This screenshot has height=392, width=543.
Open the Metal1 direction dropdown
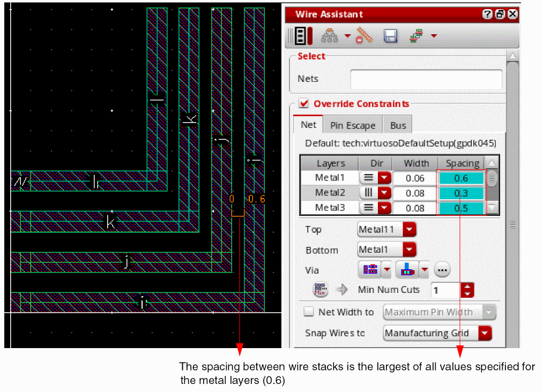coord(384,178)
